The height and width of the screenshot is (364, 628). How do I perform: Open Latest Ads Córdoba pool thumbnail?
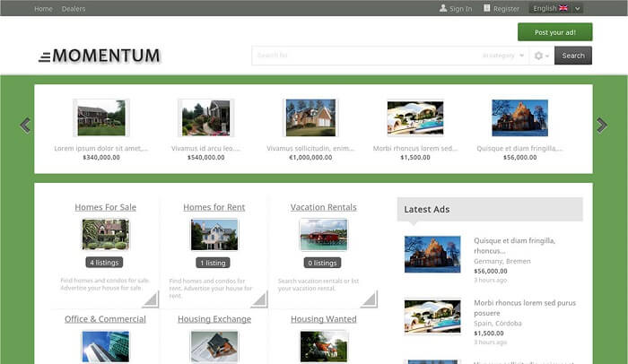coord(432,316)
